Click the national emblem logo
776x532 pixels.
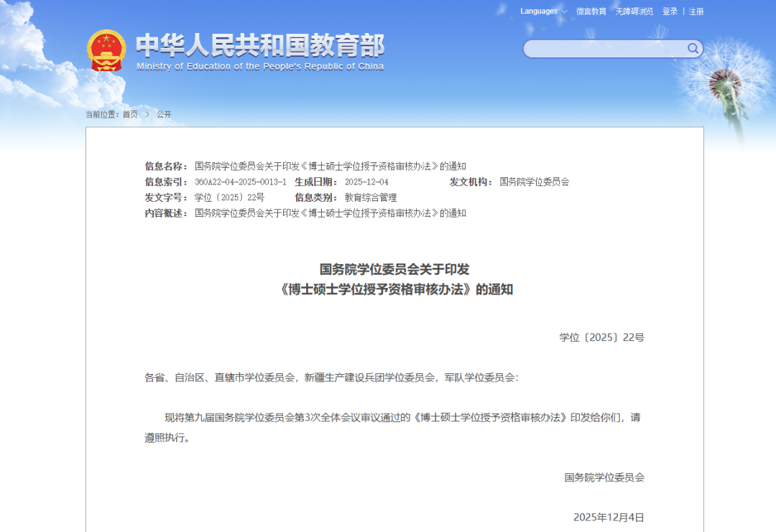[106, 50]
